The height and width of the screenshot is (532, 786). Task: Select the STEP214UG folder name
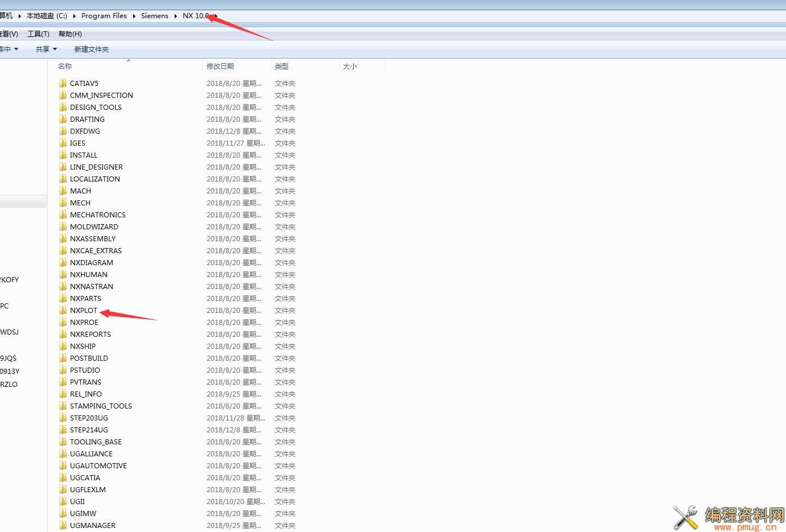pyautogui.click(x=89, y=430)
